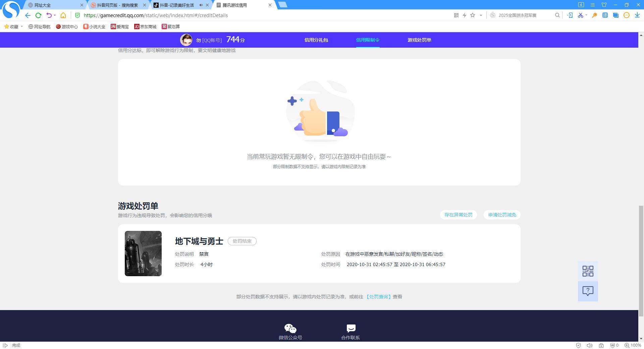Expand the undo close-tab dropdown arrow
644x349 pixels.
(x=55, y=15)
